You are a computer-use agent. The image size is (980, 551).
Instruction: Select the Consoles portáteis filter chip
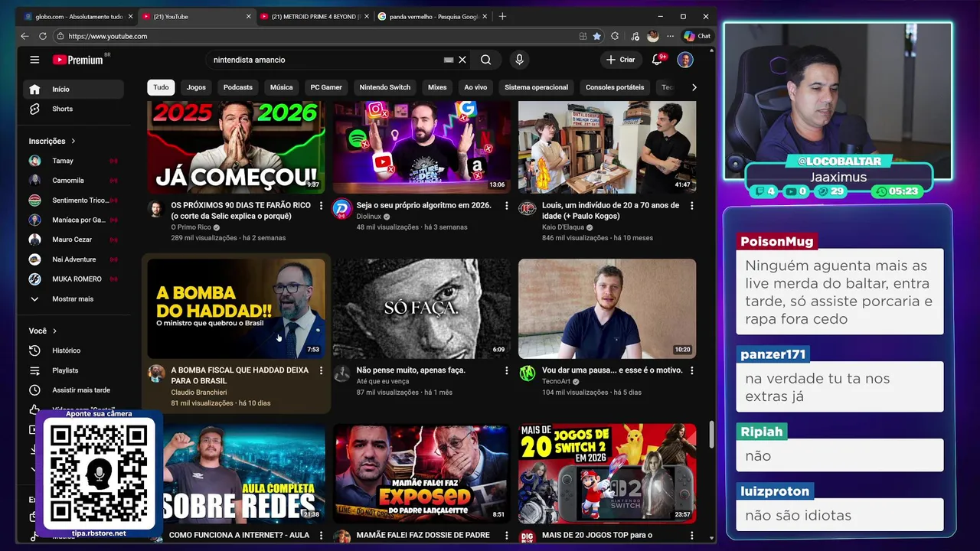(x=615, y=87)
